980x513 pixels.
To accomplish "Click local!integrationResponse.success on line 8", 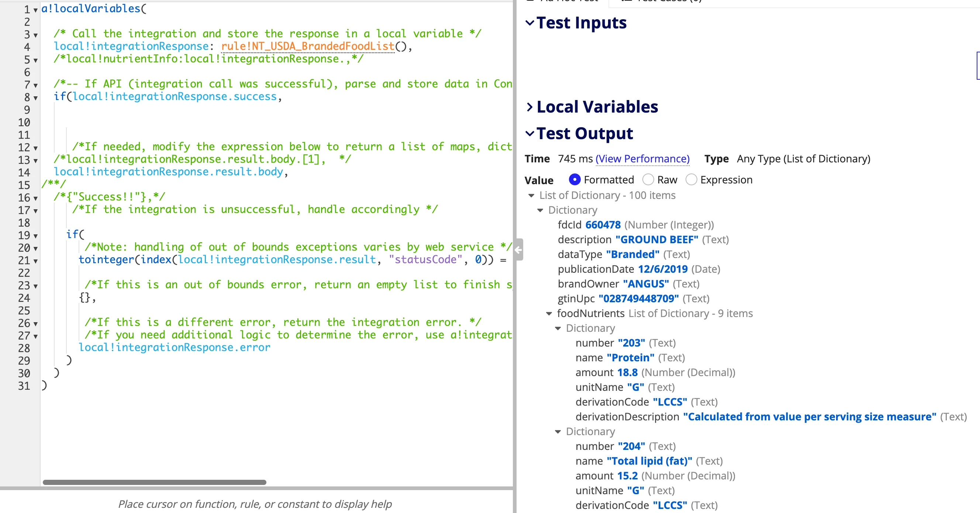I will [175, 96].
